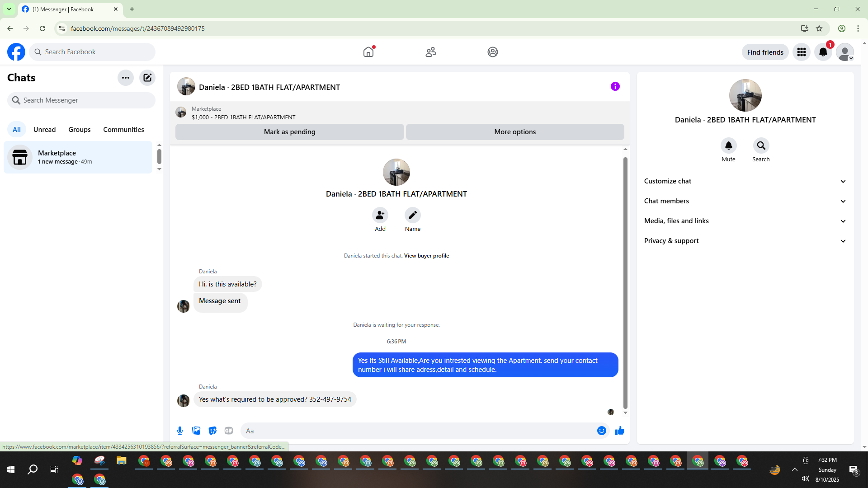This screenshot has height=488, width=868.
Task: Click the voice clip microphone icon
Action: (x=180, y=431)
